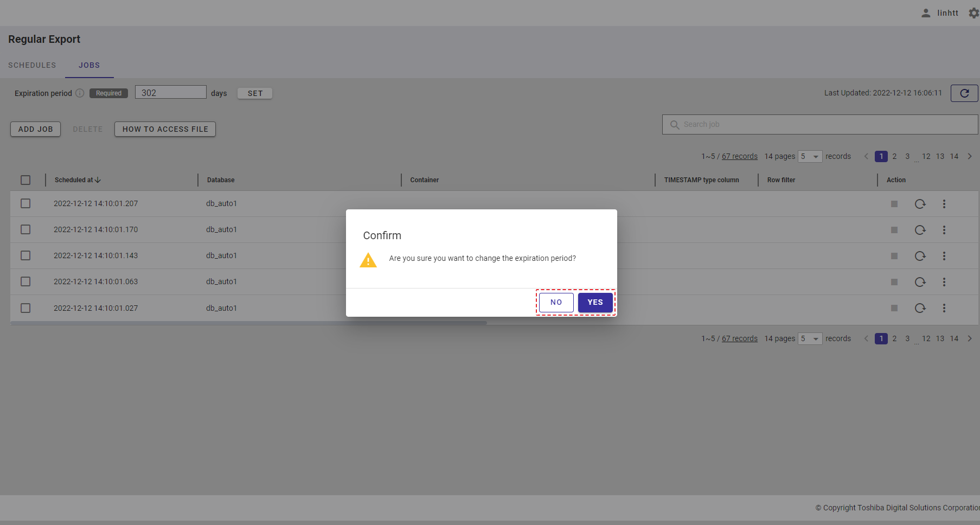Click the user profile icon for linhtt

pos(926,13)
